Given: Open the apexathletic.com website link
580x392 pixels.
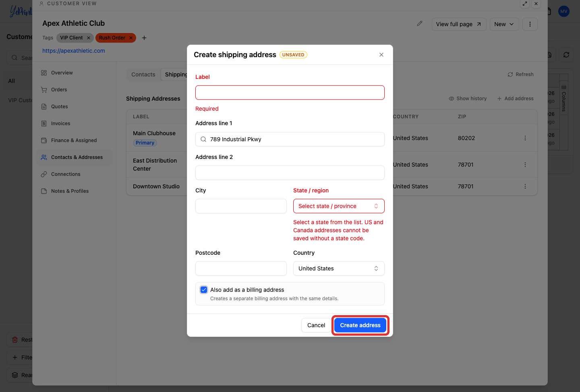Looking at the screenshot, I should (x=74, y=51).
